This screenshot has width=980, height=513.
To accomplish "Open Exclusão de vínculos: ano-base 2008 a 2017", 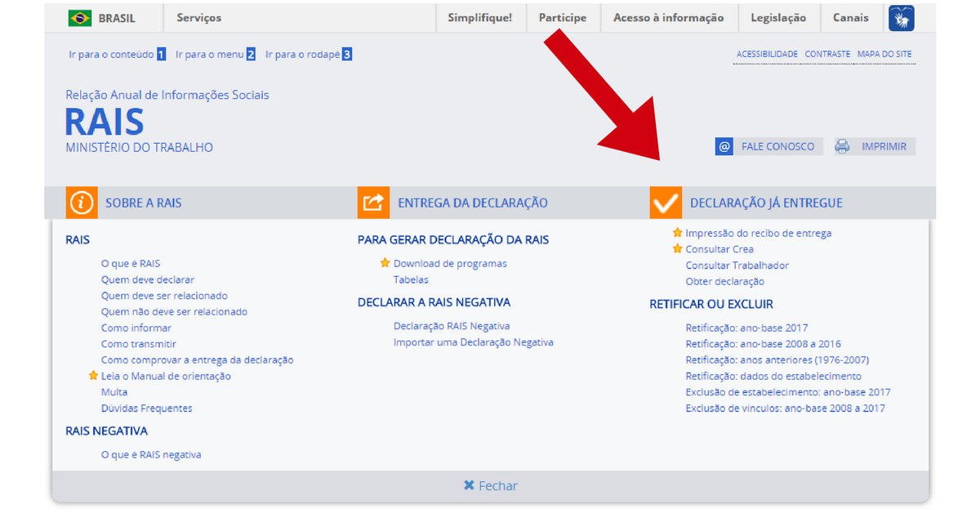I will tap(786, 408).
